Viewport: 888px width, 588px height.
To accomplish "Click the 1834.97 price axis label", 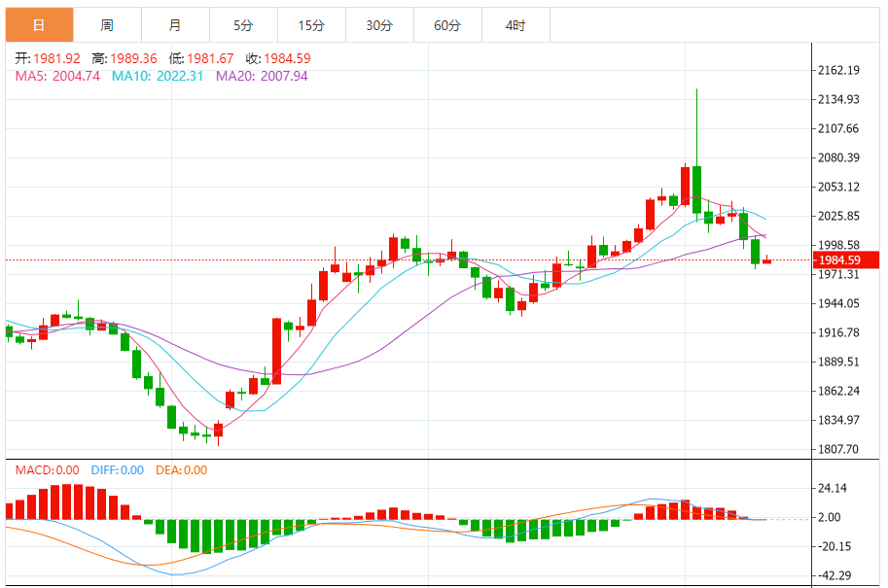I will [x=838, y=420].
